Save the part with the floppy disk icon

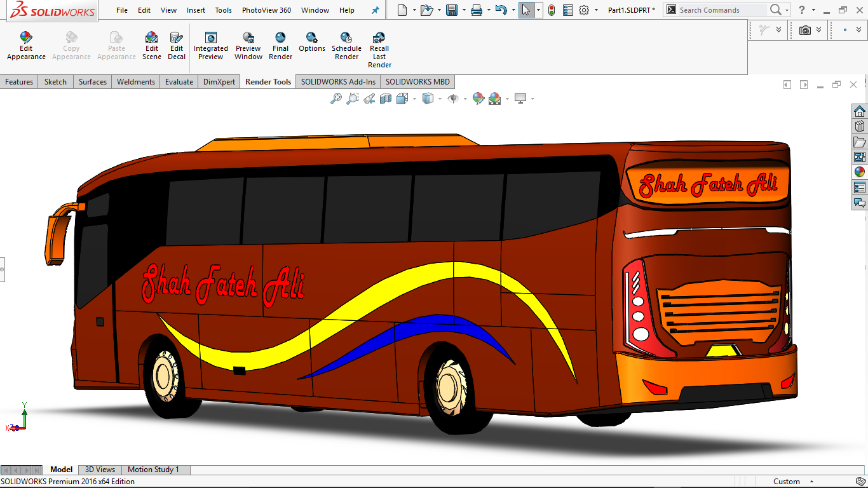tap(452, 10)
